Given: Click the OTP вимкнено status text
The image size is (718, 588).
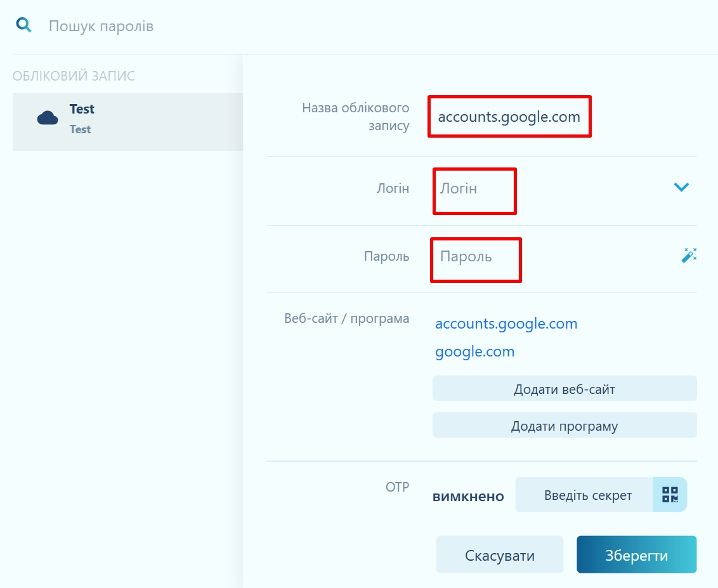Looking at the screenshot, I should 468,496.
